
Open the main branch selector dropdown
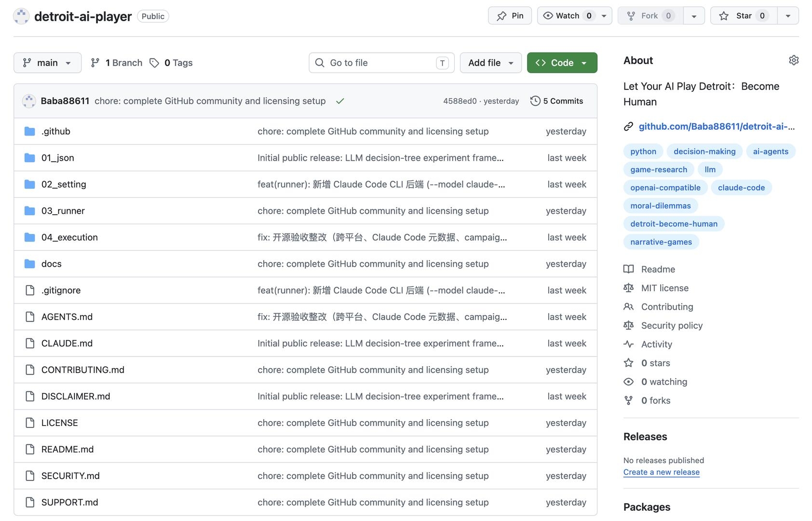(x=48, y=63)
